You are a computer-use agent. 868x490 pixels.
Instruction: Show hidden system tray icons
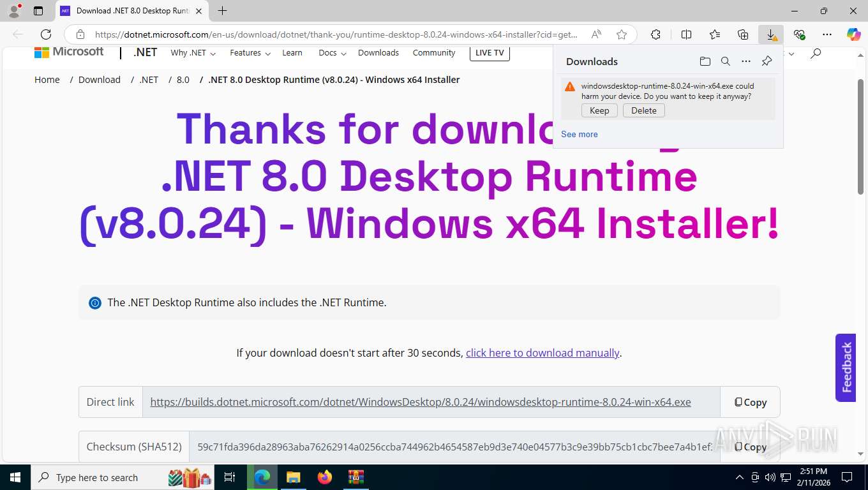click(x=740, y=477)
